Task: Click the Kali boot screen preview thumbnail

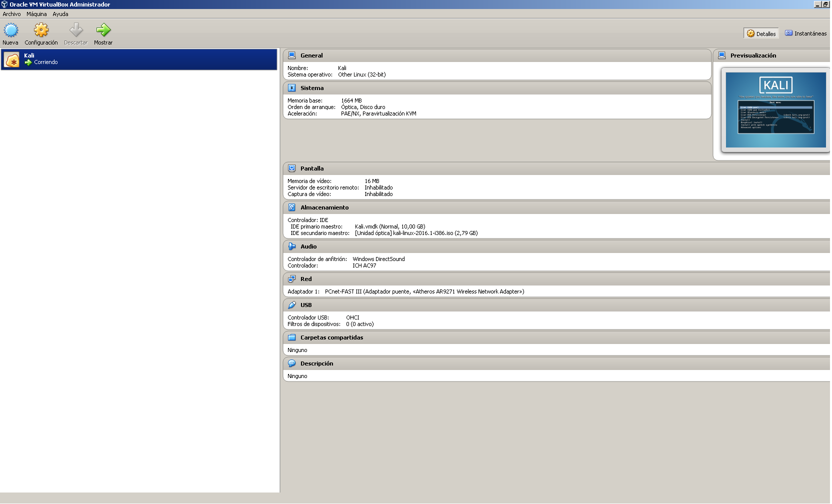Action: coord(775,110)
